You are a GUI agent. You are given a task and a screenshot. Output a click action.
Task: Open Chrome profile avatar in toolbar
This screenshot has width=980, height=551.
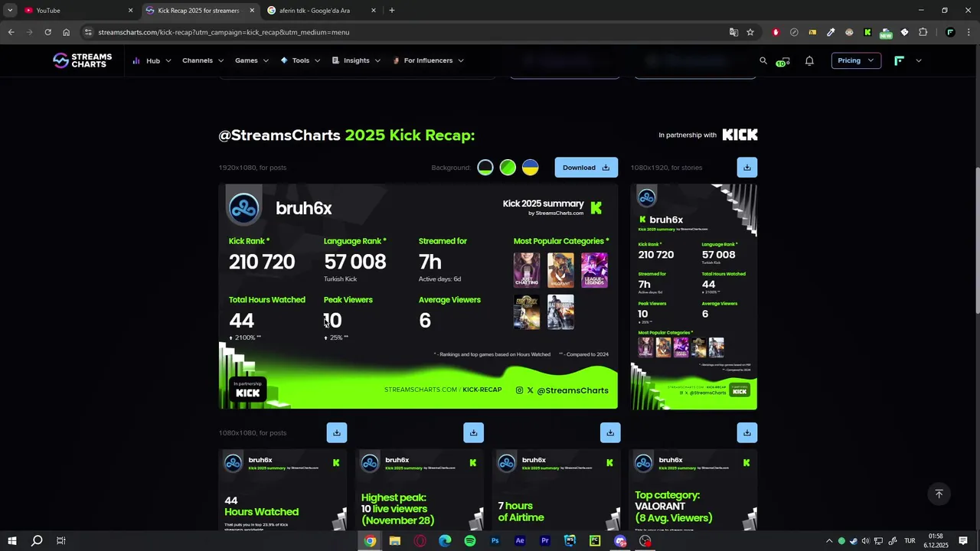[950, 32]
